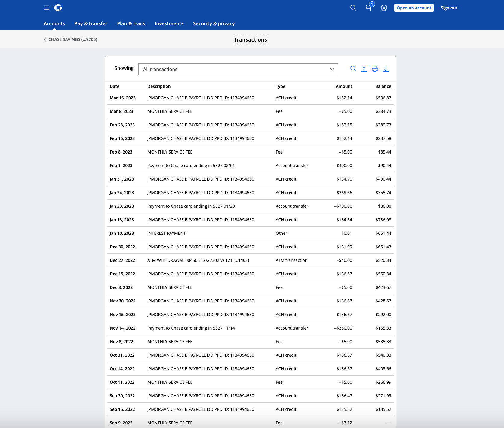This screenshot has height=428, width=504.
Task: Open the Oct 31, 2022 payroll row
Action: point(250,355)
